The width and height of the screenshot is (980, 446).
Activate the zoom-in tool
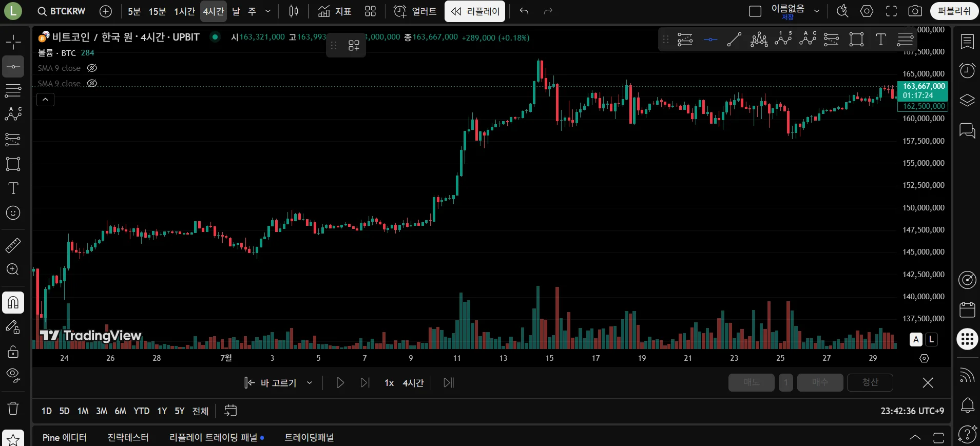point(13,269)
